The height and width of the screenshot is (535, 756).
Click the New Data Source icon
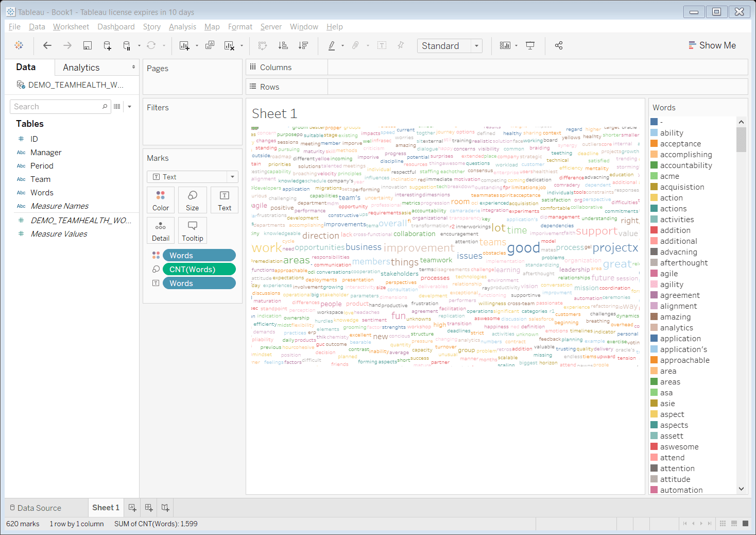pos(107,45)
